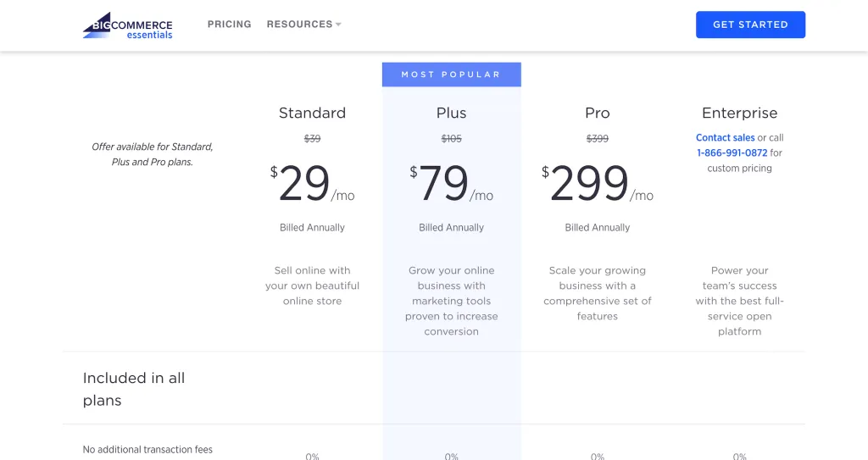Click the $79 per month price
This screenshot has height=460, width=868.
point(451,184)
